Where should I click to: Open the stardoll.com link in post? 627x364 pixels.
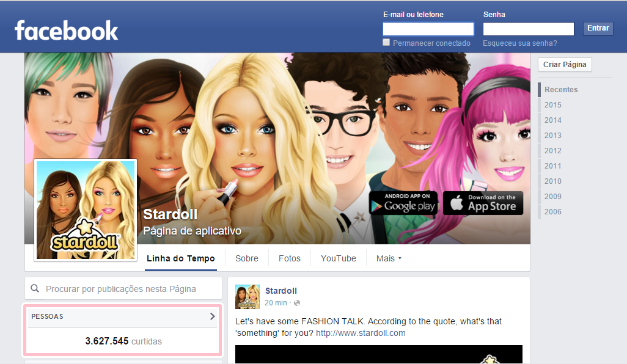point(361,333)
